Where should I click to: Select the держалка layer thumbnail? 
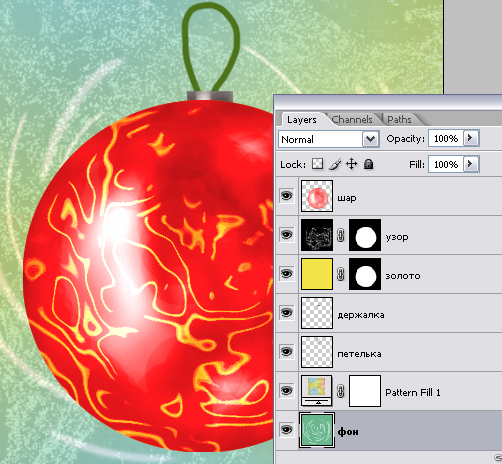tap(317, 313)
